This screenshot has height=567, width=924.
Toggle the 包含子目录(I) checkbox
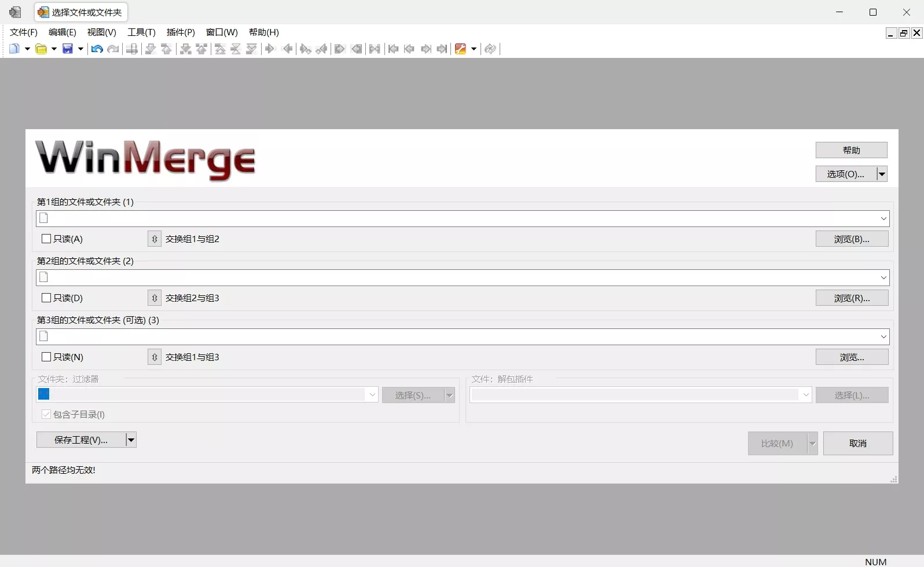(x=46, y=414)
